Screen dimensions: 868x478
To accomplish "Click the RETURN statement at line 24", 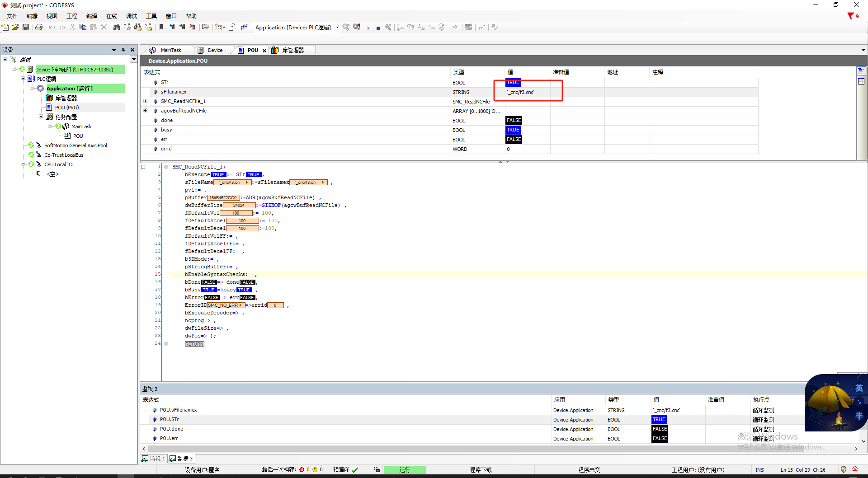I will (x=194, y=344).
